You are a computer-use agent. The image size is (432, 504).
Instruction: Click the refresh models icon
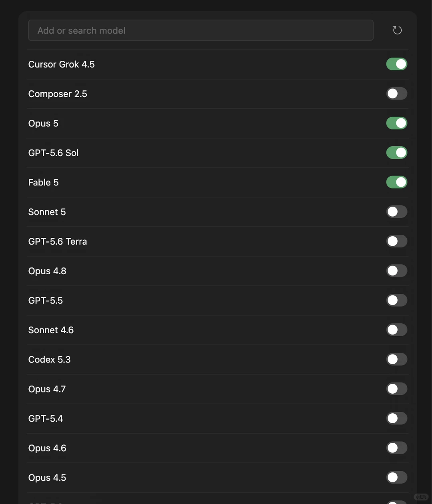coord(397,30)
